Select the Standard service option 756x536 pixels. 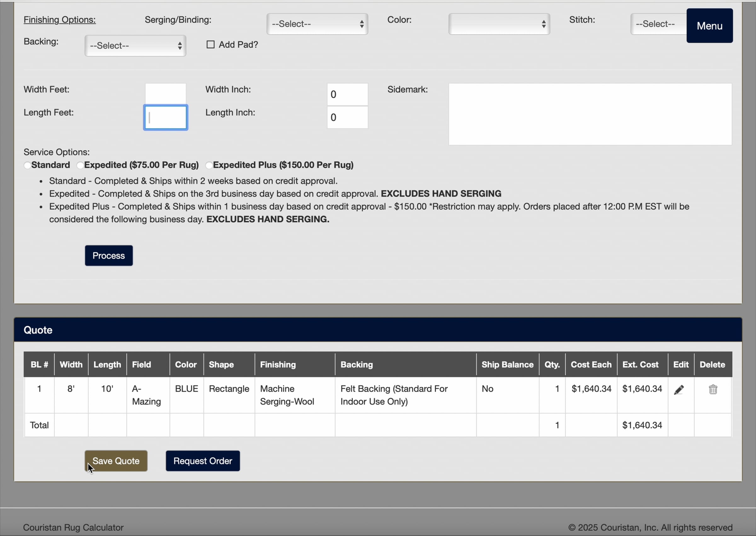(x=27, y=165)
